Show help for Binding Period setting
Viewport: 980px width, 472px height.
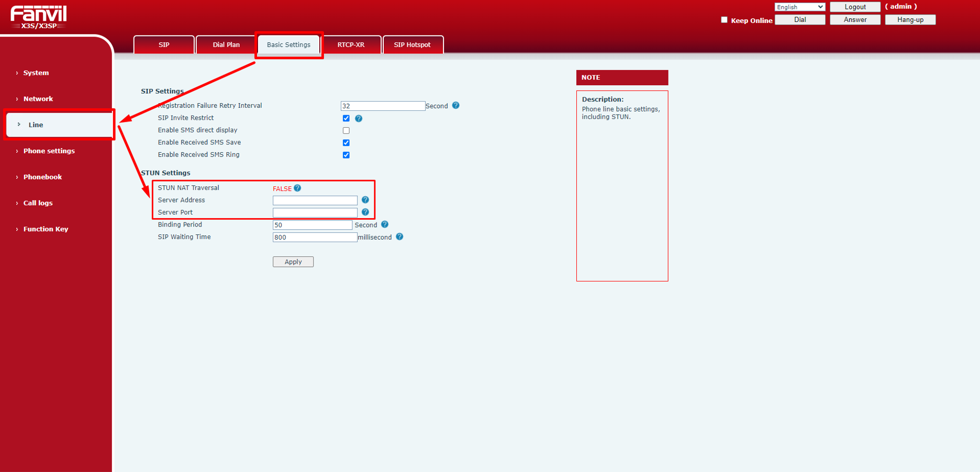[385, 224]
